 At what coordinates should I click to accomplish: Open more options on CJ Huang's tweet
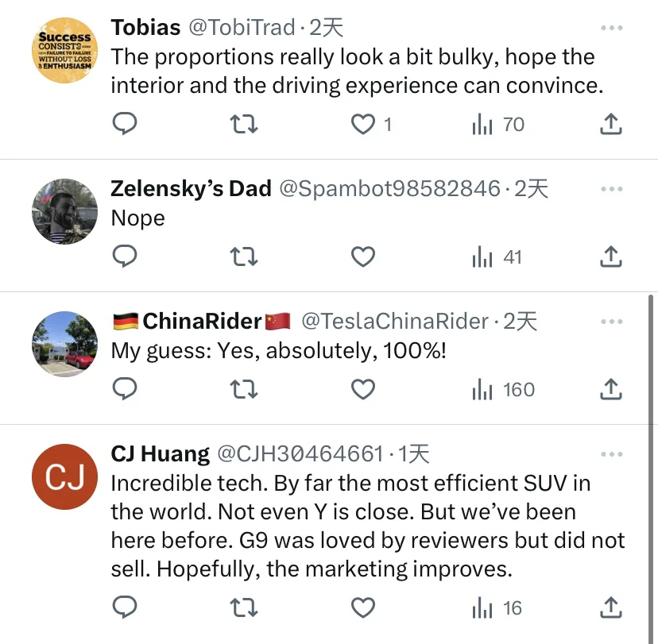611,454
